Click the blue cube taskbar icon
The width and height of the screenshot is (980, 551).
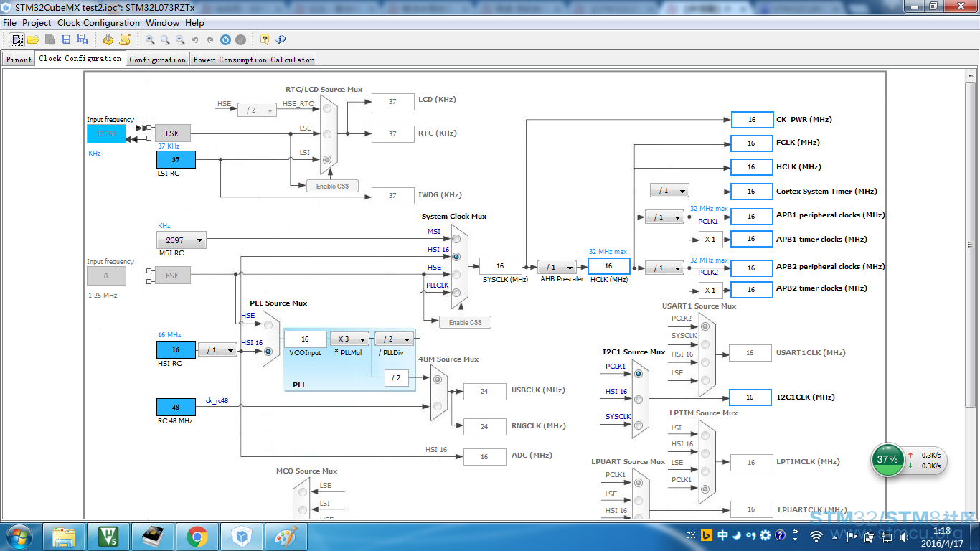pyautogui.click(x=242, y=536)
